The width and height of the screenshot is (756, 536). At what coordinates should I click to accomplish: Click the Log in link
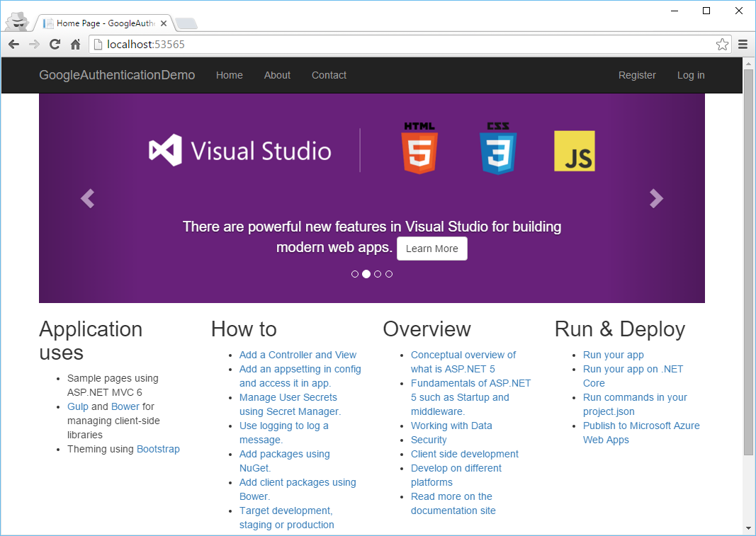click(x=691, y=75)
